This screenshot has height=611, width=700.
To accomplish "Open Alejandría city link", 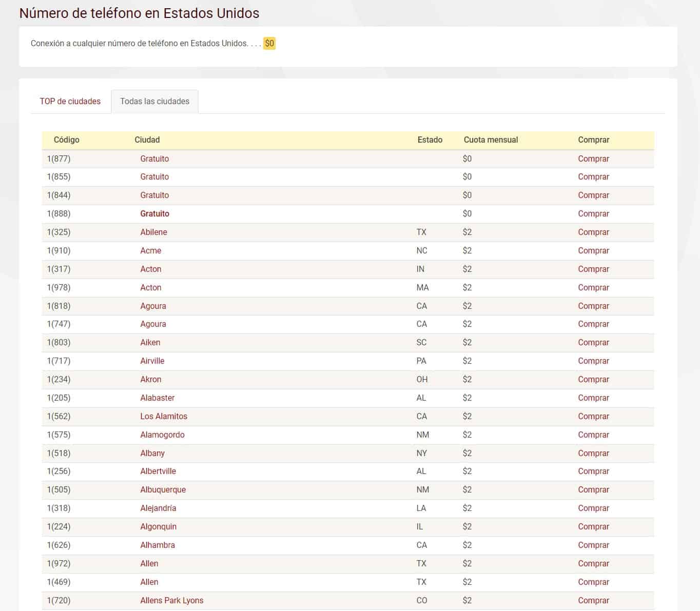I will pos(158,508).
